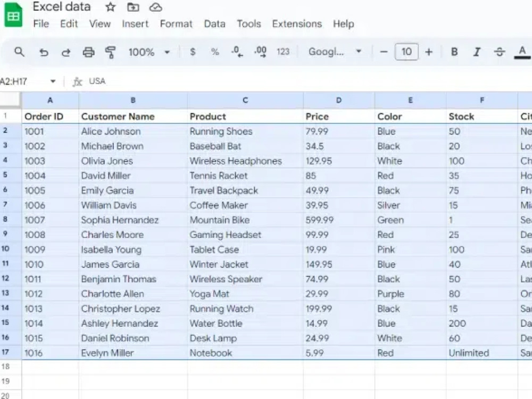Image resolution: width=532 pixels, height=399 pixels.
Task: Select the Unlimited stock cell
Action: 482,353
